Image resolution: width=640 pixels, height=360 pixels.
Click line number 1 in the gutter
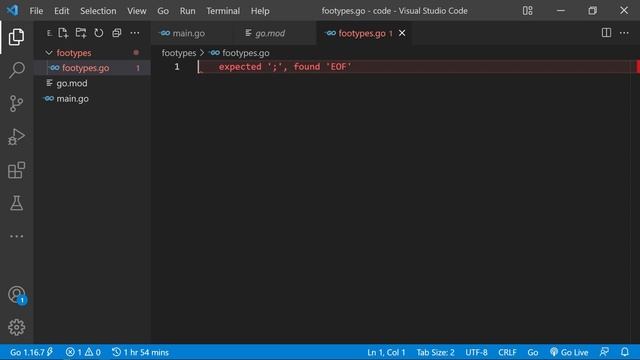(x=177, y=67)
